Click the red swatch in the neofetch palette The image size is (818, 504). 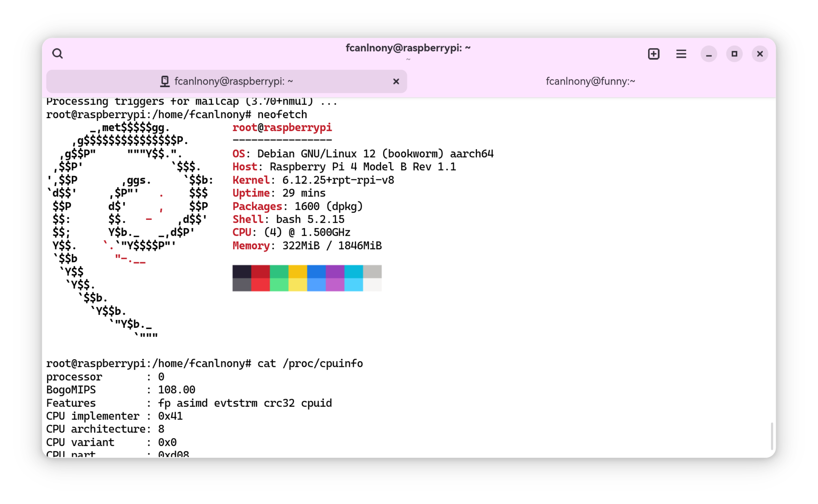[x=260, y=271]
